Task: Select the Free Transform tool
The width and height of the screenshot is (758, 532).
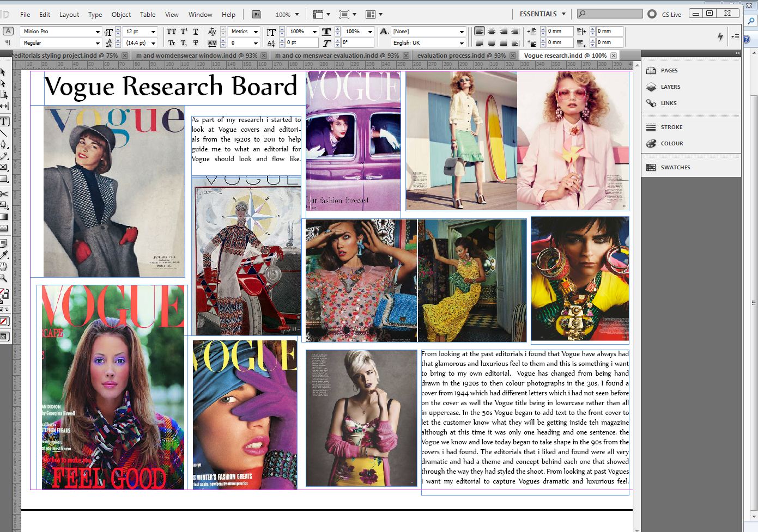Action: [3, 205]
